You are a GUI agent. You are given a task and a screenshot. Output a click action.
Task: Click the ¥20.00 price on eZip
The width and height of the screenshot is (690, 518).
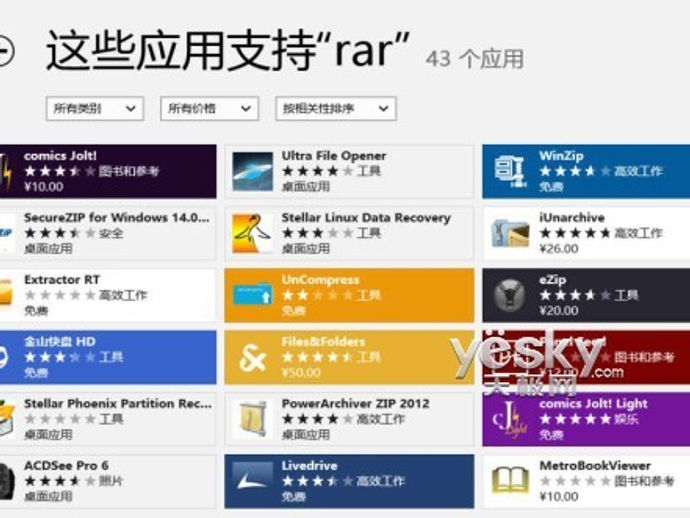pyautogui.click(x=559, y=311)
